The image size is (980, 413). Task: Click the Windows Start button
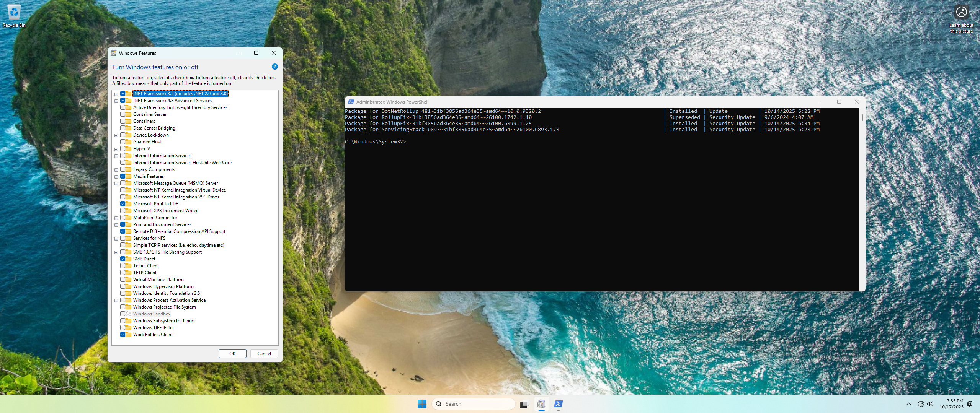click(422, 404)
